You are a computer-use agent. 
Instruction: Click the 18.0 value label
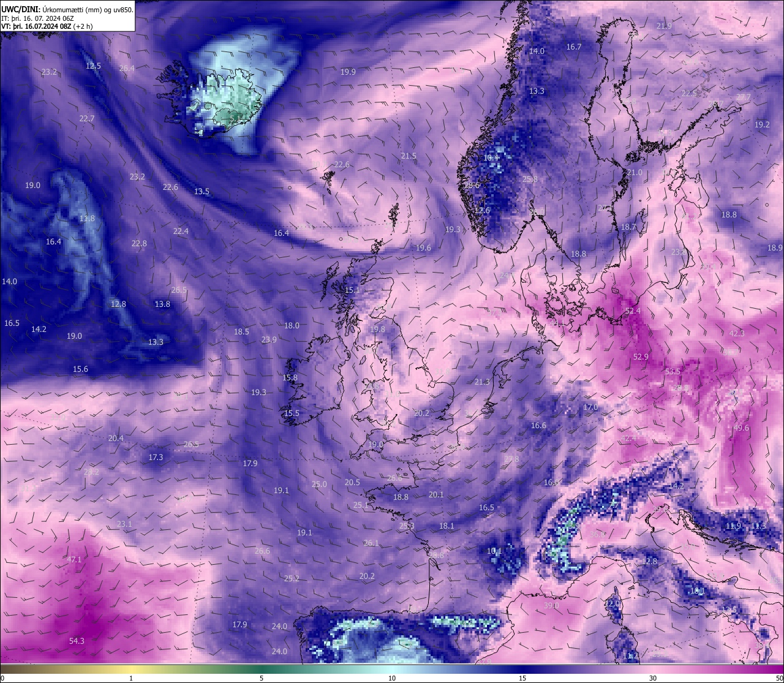[x=292, y=325]
